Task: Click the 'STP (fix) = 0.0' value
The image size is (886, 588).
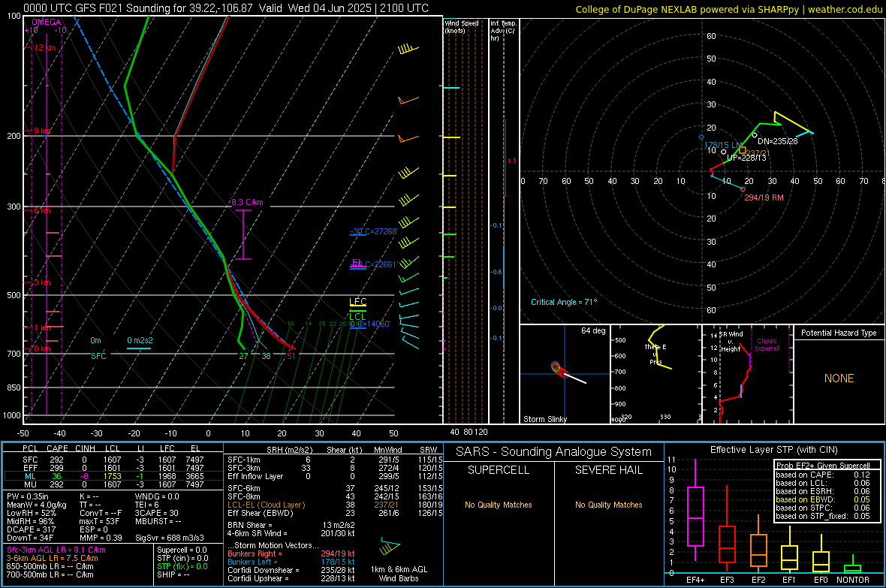Action: pyautogui.click(x=182, y=566)
